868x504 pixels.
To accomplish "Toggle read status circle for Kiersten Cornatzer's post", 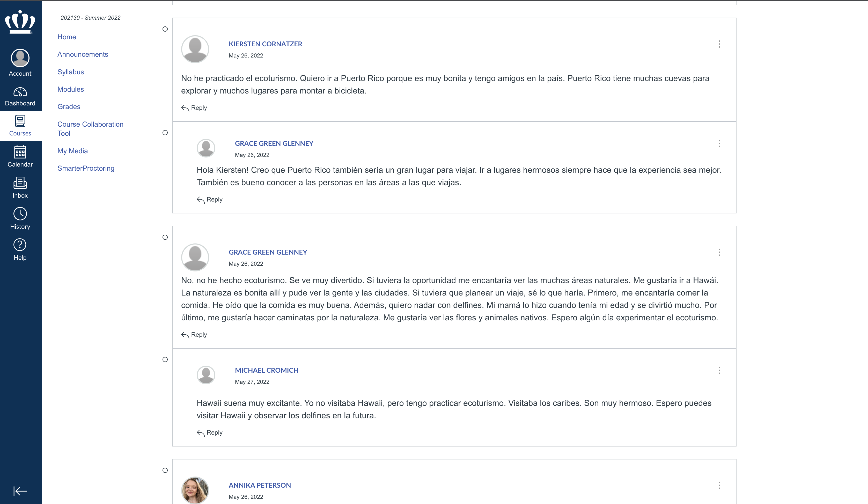I will 165,29.
